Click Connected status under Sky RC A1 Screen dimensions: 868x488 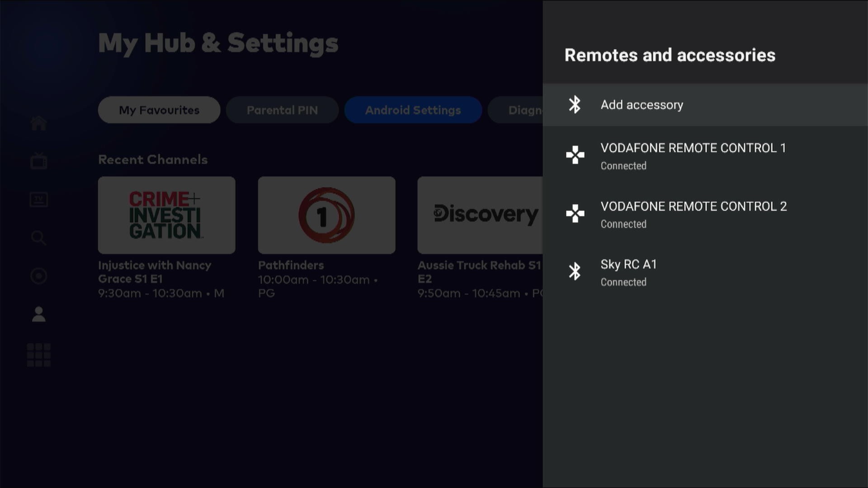tap(623, 282)
